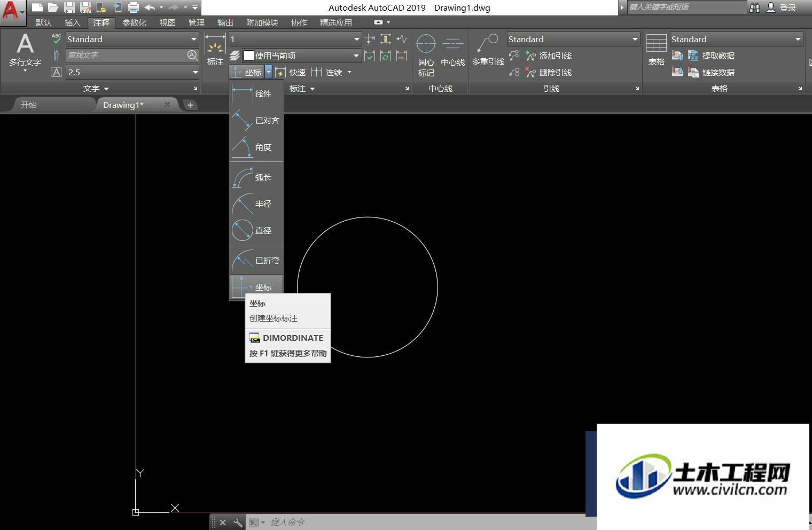Open the 使用当前项 dimension layer dropdown
This screenshot has width=812, height=530.
[x=302, y=56]
